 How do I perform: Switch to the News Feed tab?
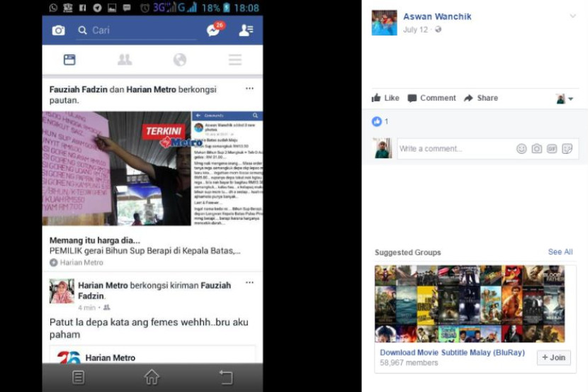pyautogui.click(x=69, y=60)
